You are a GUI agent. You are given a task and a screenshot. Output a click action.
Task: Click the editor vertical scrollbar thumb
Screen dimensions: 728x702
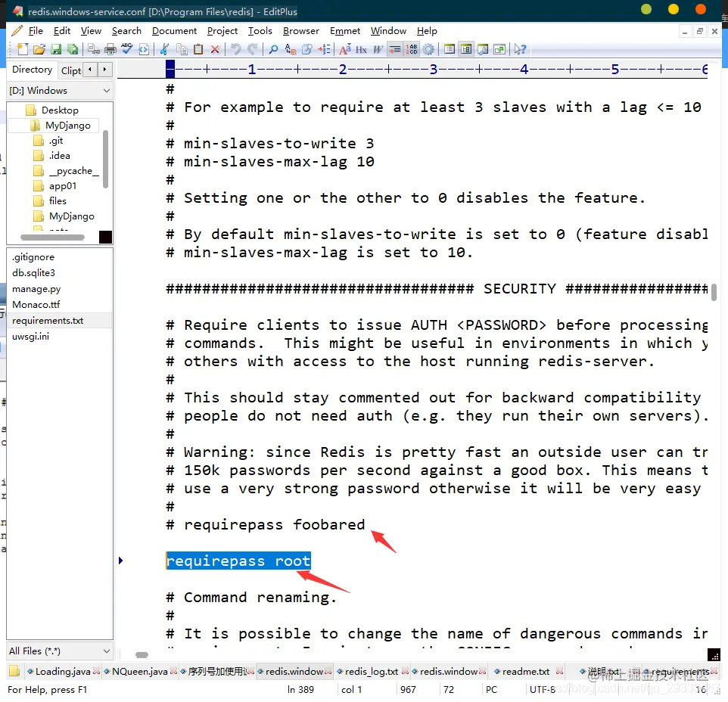pyautogui.click(x=714, y=293)
